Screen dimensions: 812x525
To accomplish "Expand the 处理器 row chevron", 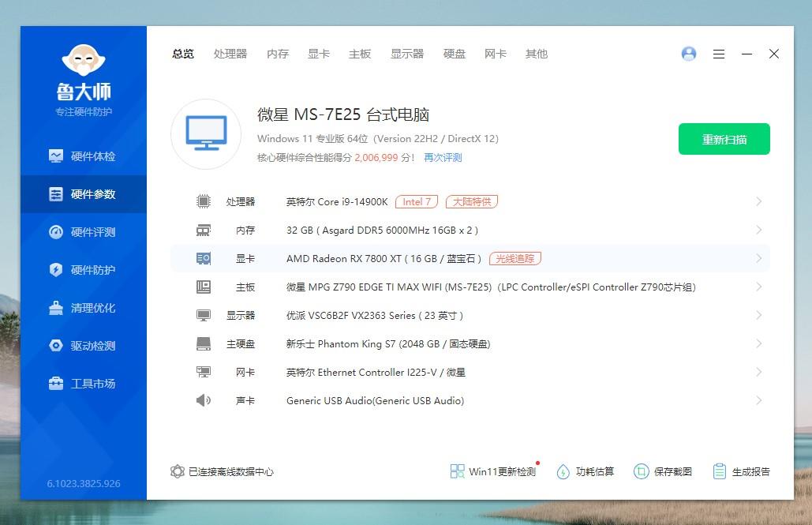I will pos(758,201).
